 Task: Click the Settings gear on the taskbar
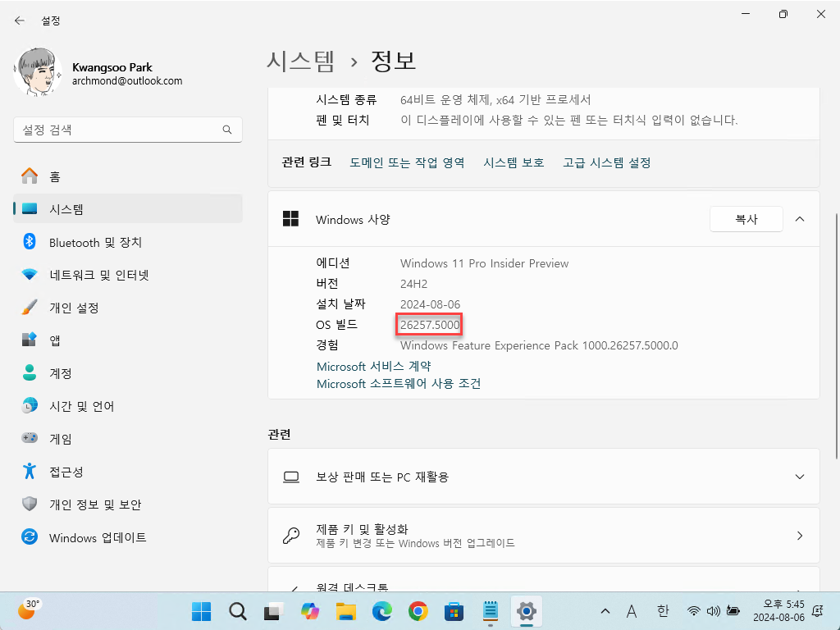click(x=527, y=610)
